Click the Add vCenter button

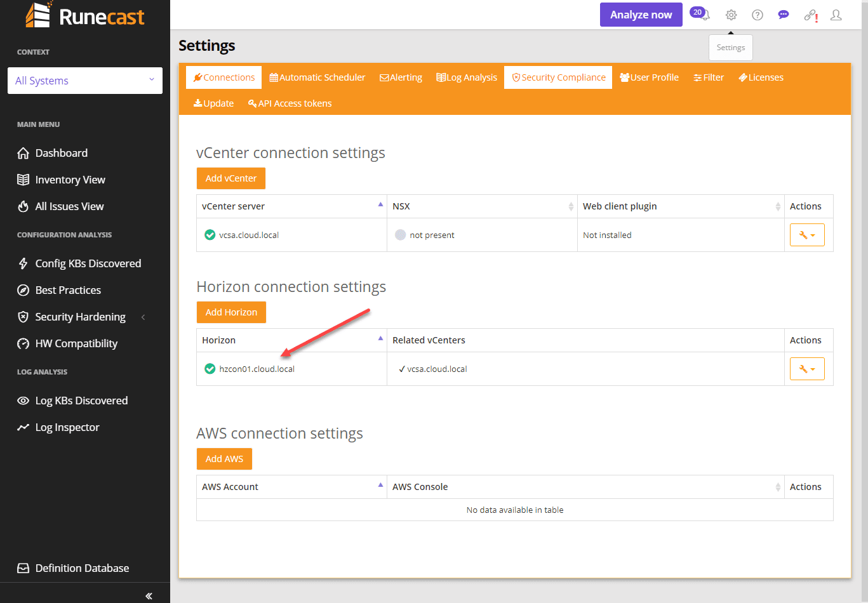tap(231, 178)
